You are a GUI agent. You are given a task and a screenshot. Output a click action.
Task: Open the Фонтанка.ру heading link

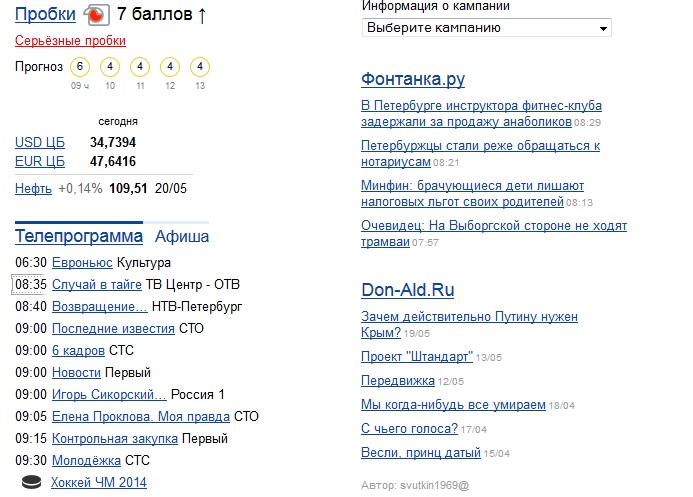(413, 79)
